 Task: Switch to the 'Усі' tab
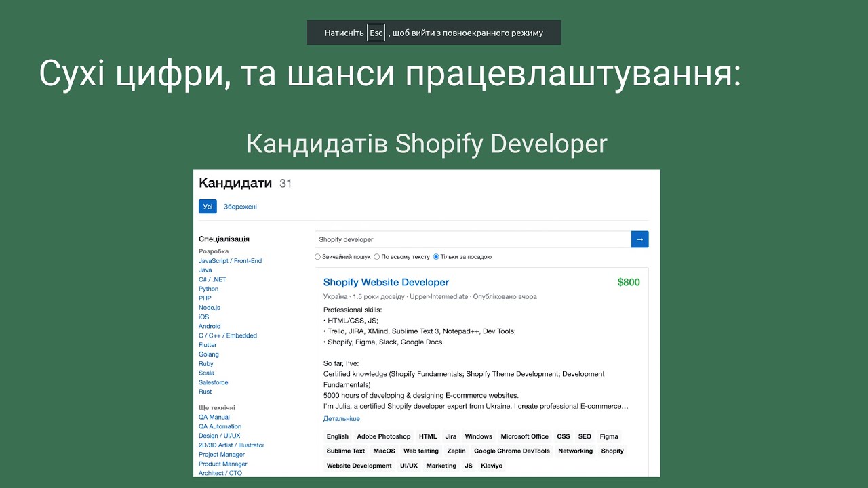click(208, 207)
